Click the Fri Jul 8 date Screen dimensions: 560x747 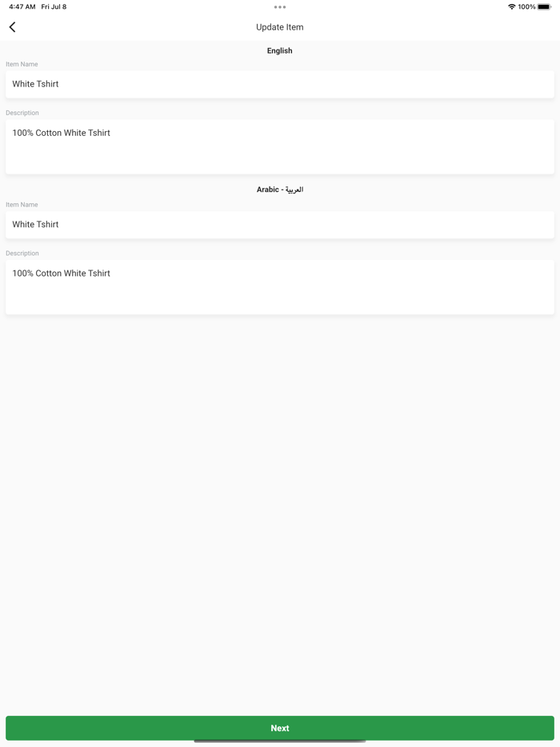tap(54, 6)
